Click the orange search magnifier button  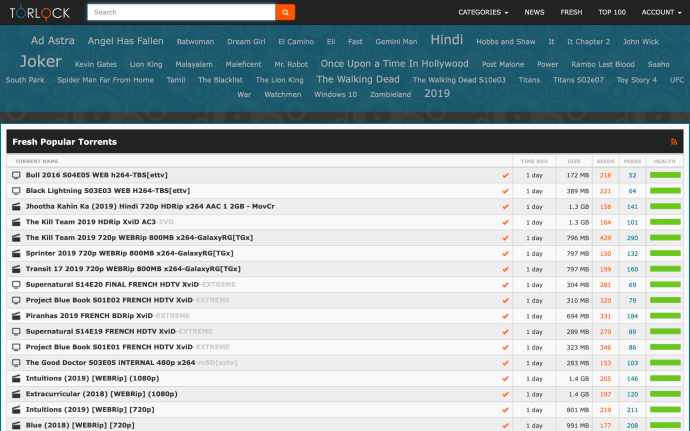285,12
